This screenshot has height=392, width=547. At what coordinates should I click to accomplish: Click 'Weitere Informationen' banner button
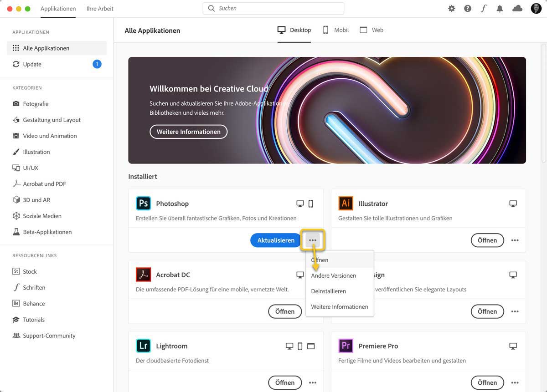[x=189, y=132]
